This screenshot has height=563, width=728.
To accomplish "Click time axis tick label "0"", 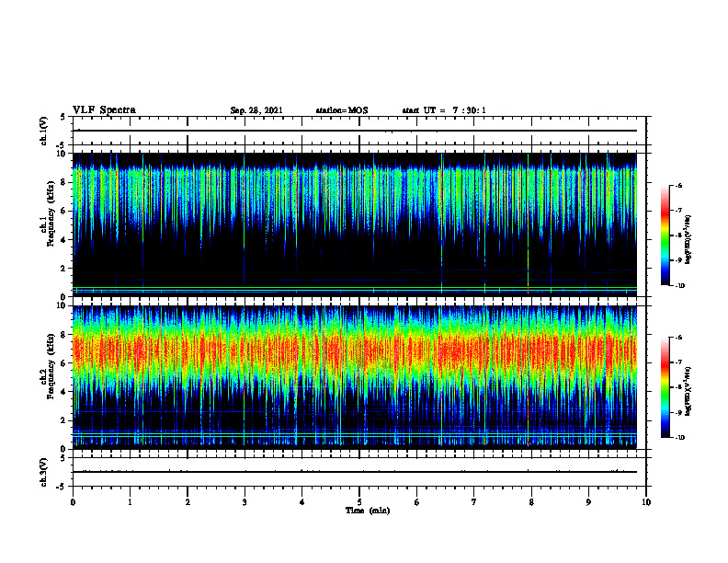I will pos(73,502).
